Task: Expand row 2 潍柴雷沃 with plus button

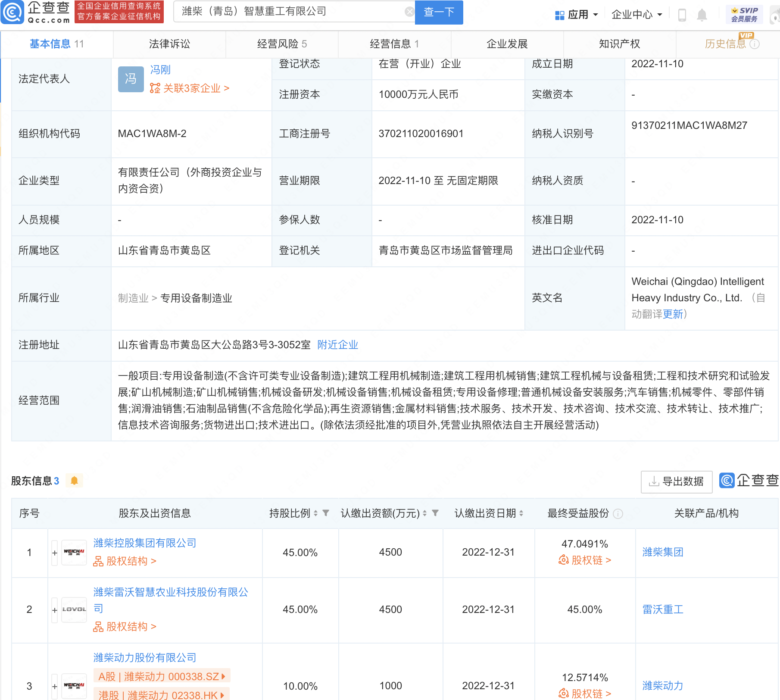Action: (x=55, y=610)
